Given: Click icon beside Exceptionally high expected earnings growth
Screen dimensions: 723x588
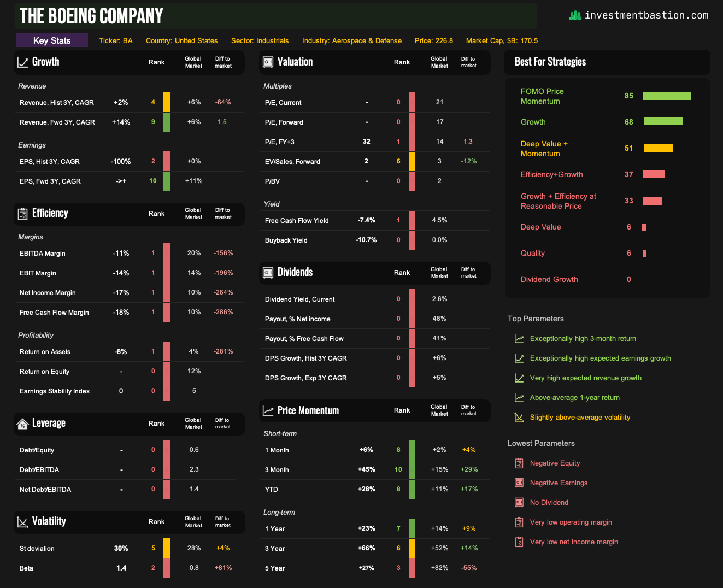Looking at the screenshot, I should click(519, 358).
